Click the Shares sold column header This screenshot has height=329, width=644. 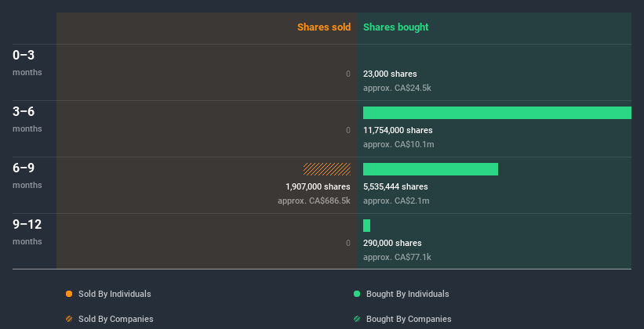pos(324,27)
